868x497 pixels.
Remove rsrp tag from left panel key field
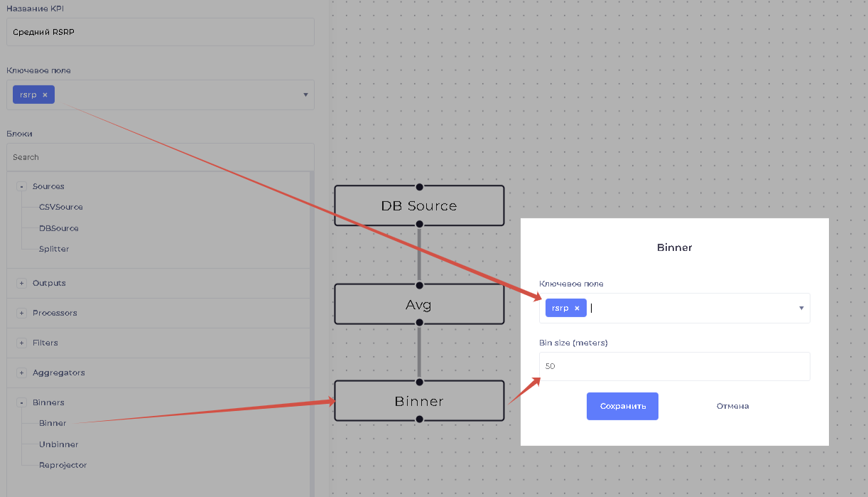coord(45,95)
